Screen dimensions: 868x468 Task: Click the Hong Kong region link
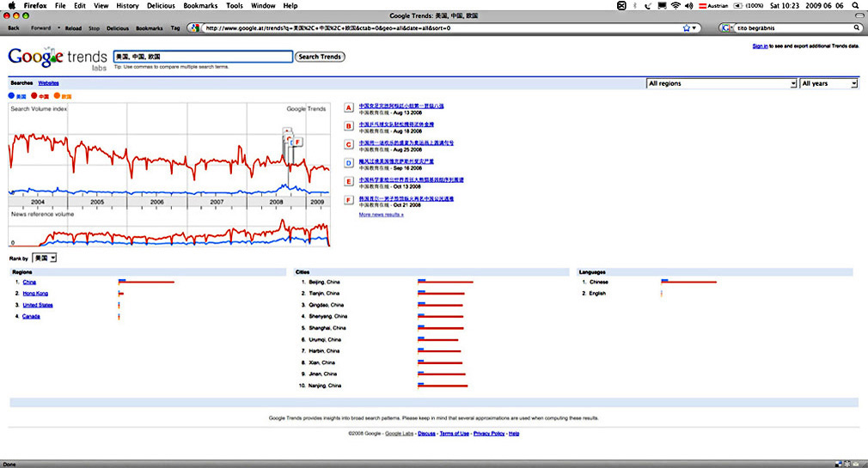(35, 294)
